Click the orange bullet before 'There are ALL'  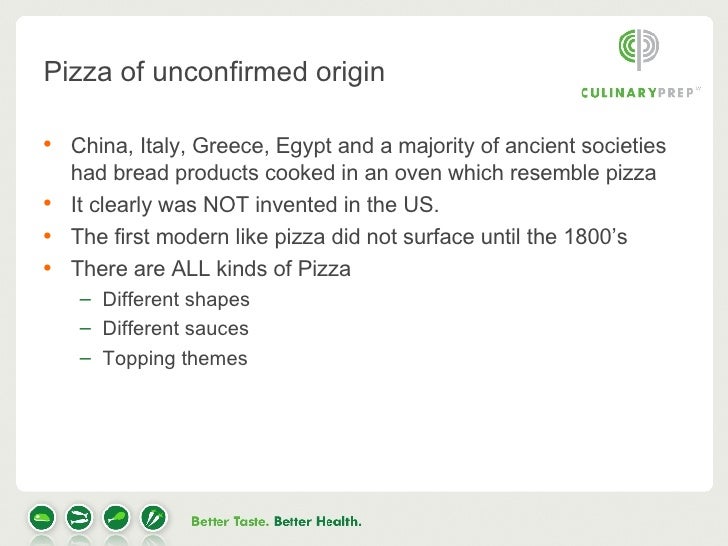pos(47,267)
